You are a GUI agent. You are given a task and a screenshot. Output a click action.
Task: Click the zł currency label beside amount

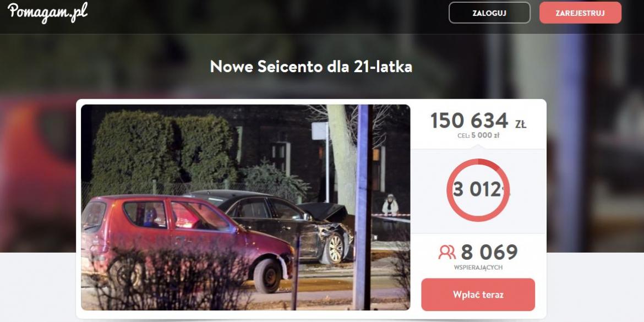tap(521, 124)
